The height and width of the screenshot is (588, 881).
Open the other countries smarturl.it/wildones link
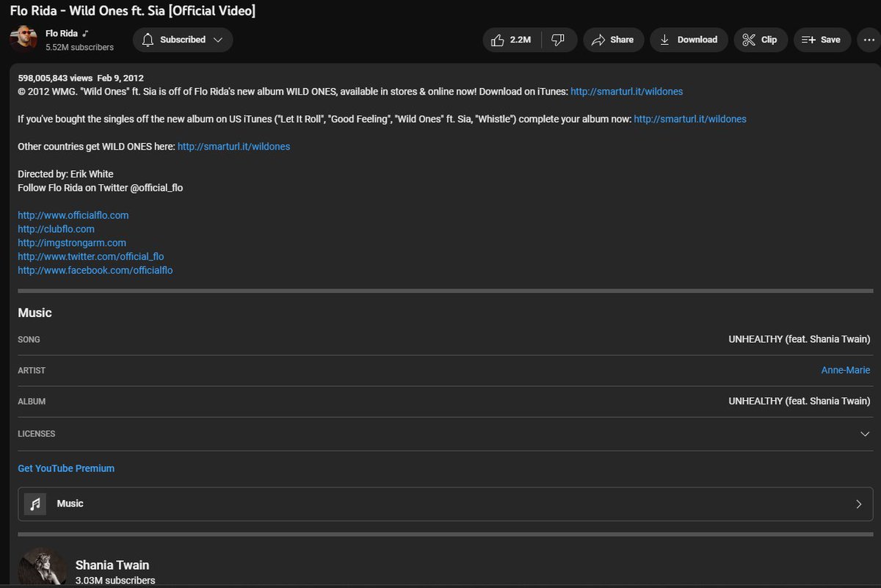[x=233, y=147]
